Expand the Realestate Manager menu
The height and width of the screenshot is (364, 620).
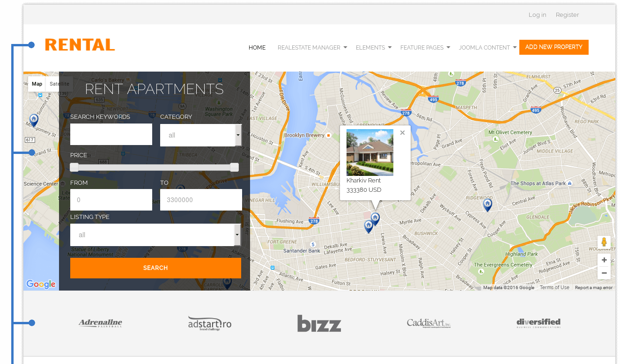click(x=312, y=47)
